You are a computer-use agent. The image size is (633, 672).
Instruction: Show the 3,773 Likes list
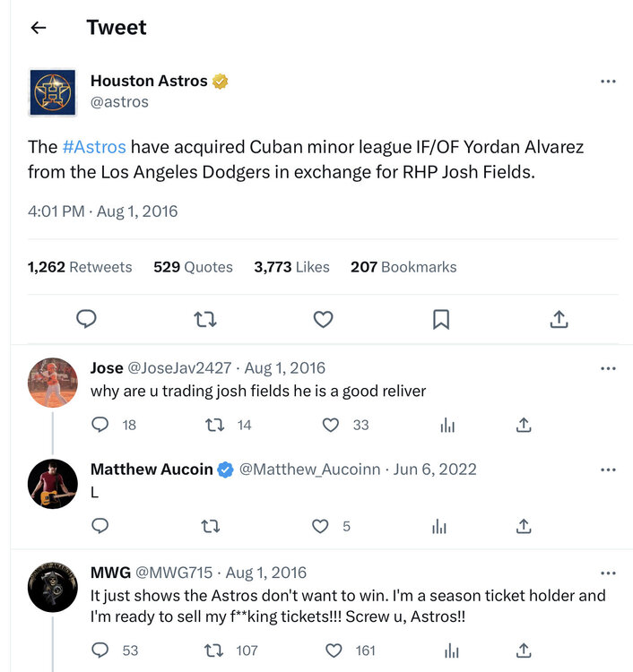pyautogui.click(x=291, y=267)
